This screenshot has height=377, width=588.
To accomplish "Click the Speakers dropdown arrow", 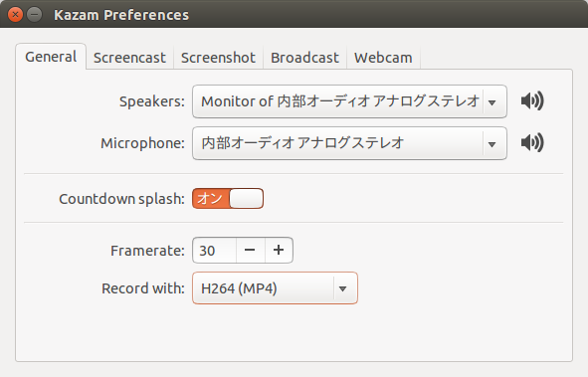I will [x=492, y=102].
